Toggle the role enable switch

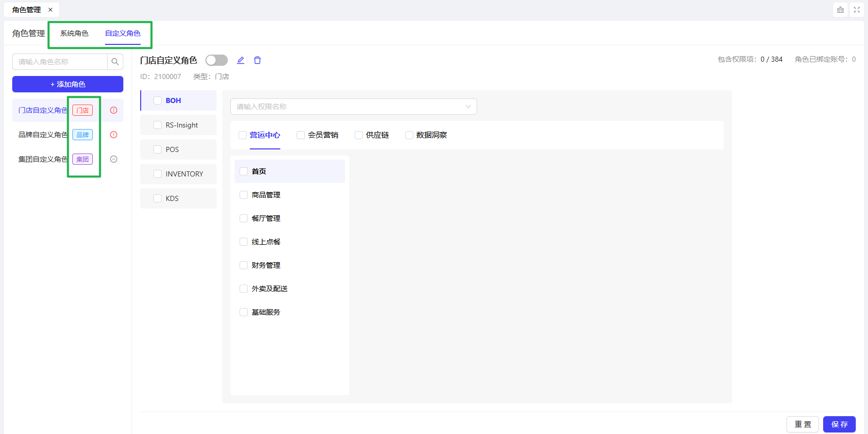[x=217, y=60]
